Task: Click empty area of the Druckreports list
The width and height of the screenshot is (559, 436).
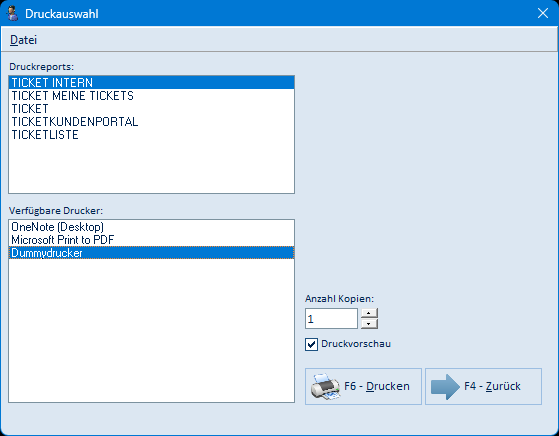Action: [x=152, y=168]
